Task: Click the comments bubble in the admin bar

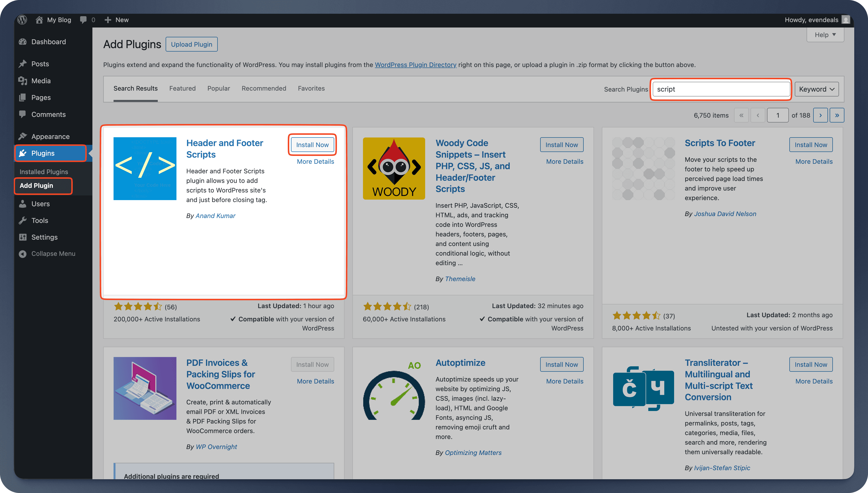Action: click(x=84, y=20)
